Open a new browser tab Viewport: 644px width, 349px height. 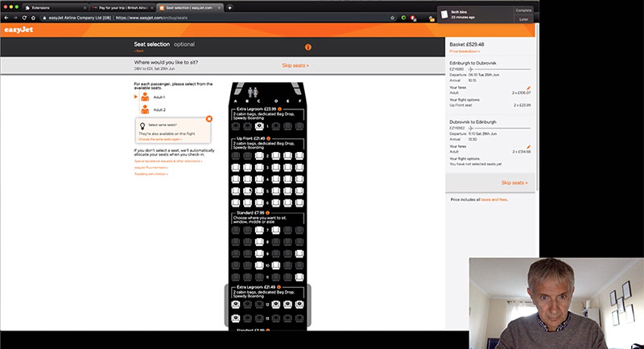tap(229, 8)
